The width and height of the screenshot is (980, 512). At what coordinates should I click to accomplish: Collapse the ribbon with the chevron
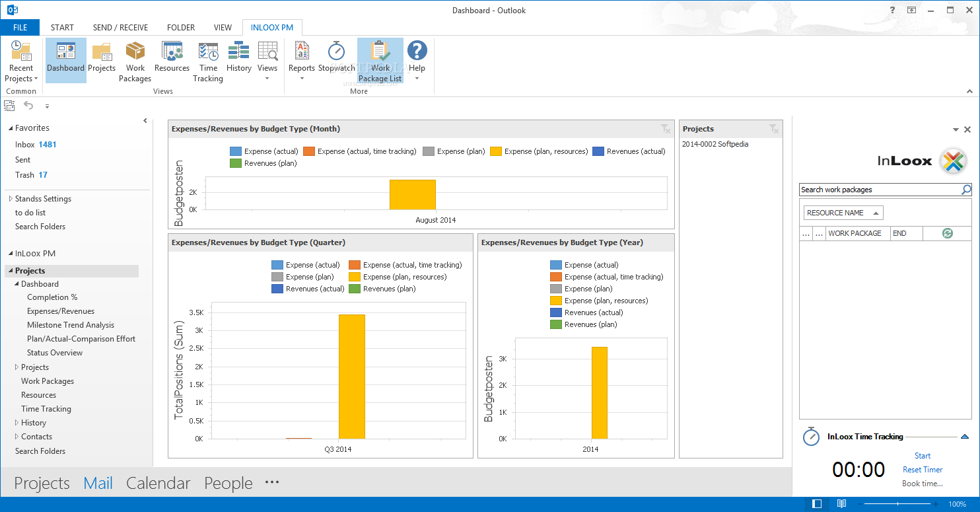pyautogui.click(x=970, y=91)
